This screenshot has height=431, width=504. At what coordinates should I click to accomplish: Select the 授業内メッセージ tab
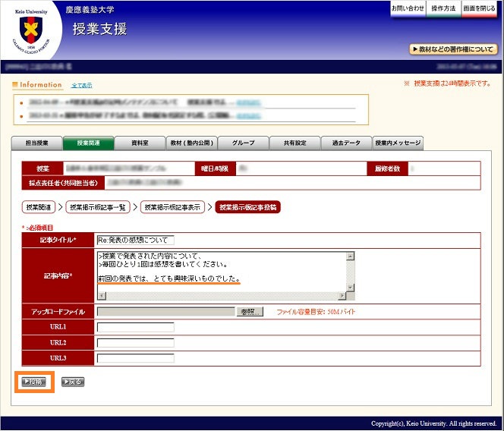pyautogui.click(x=398, y=143)
